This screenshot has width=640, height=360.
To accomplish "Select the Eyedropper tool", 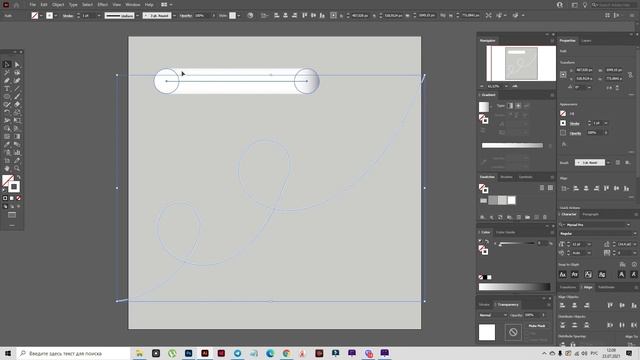I will click(7, 144).
